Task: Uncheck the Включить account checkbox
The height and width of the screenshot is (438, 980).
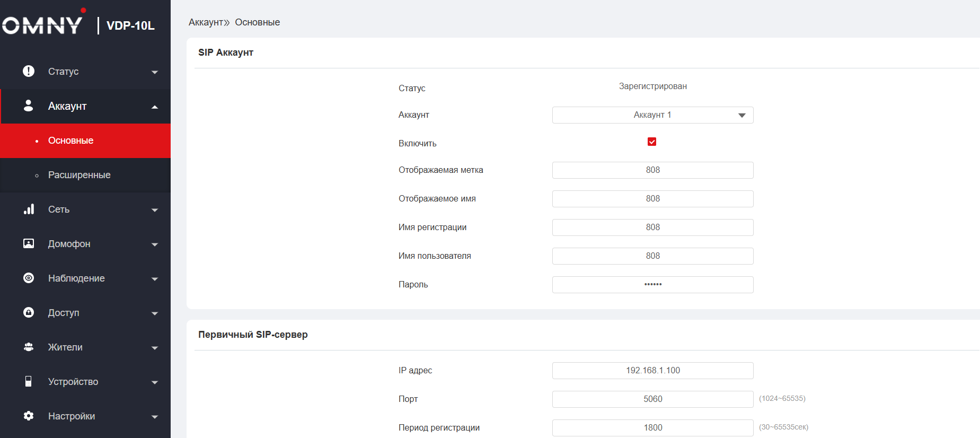Action: (x=652, y=142)
